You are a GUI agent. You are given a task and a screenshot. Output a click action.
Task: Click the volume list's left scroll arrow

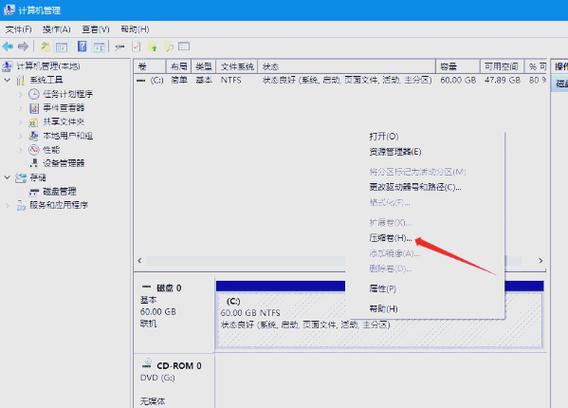tap(140, 261)
